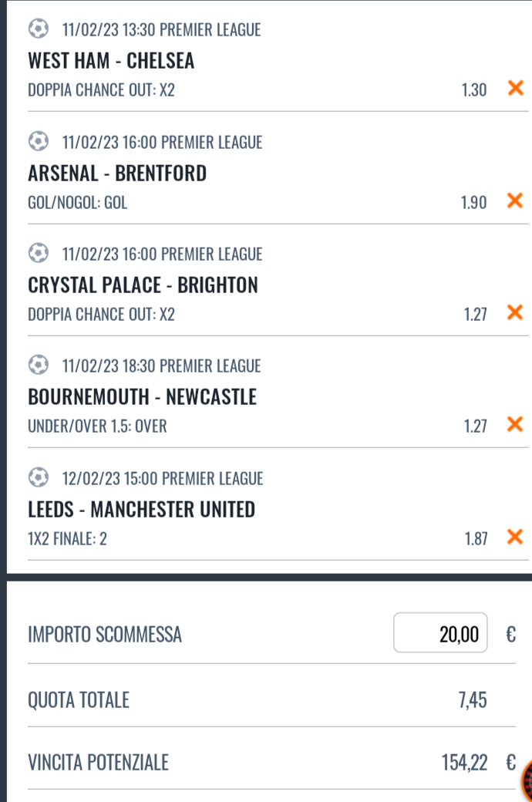This screenshot has width=532, height=802.
Task: Open the Arsenal - Brentford match details
Action: 117,173
